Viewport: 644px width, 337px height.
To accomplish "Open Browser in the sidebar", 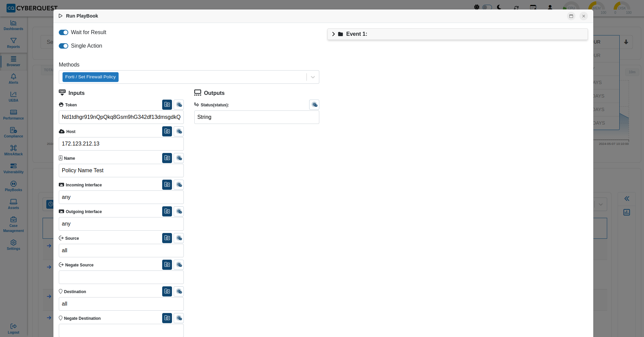I will pyautogui.click(x=14, y=61).
